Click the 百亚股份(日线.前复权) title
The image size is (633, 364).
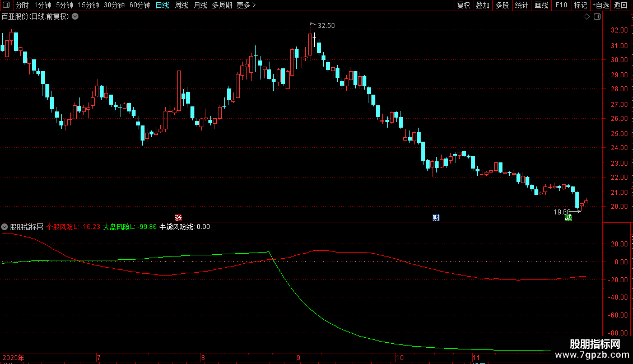click(x=35, y=17)
